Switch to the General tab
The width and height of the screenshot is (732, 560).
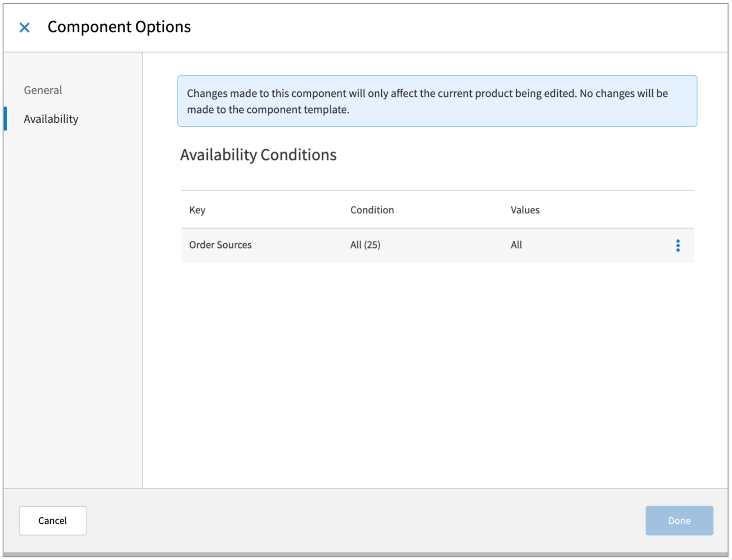(43, 90)
